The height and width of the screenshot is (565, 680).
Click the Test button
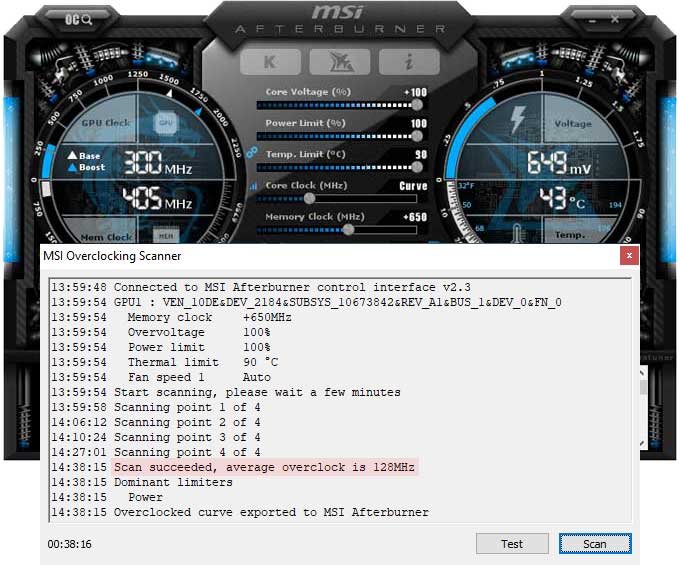[x=512, y=544]
